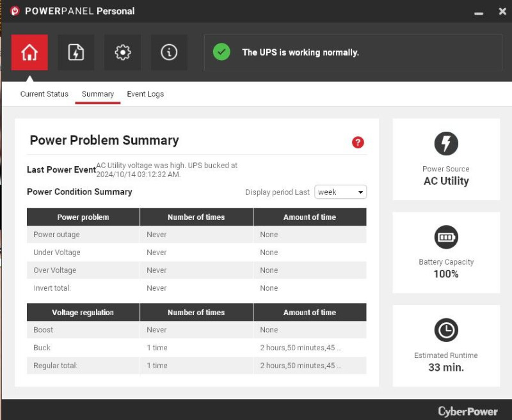Screen dimensions: 512x420
Task: Open the gear Settings section
Action: pos(122,52)
